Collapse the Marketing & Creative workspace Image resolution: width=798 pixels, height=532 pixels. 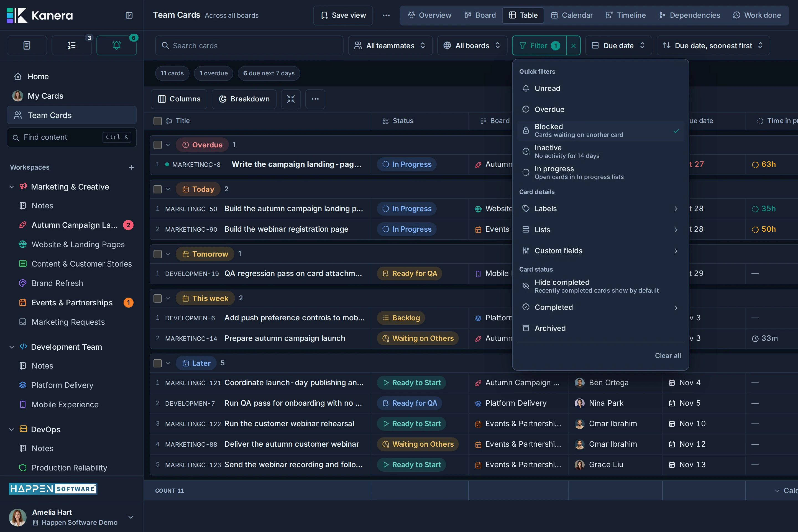(x=12, y=187)
